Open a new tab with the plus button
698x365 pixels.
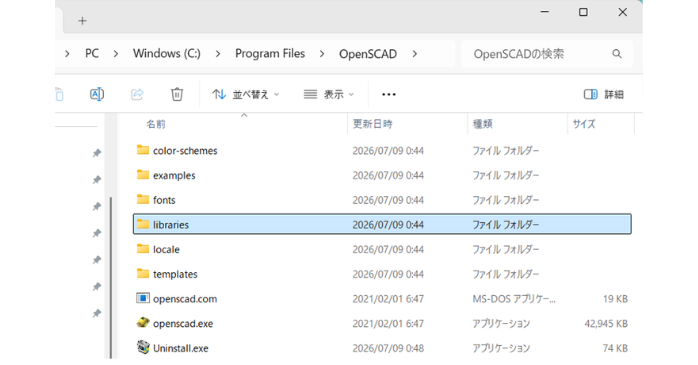(82, 21)
